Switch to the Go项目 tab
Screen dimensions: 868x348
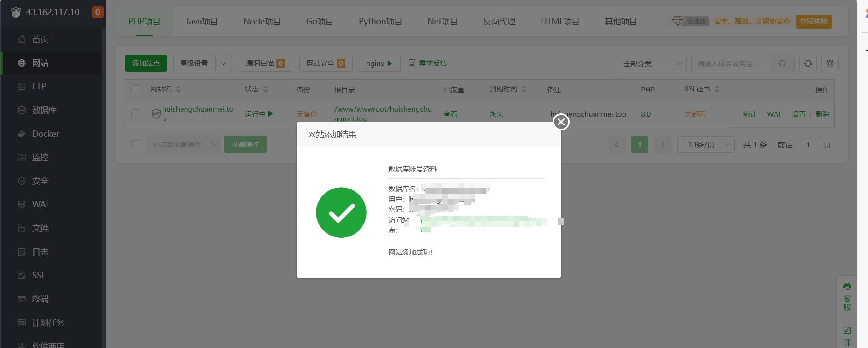(320, 22)
